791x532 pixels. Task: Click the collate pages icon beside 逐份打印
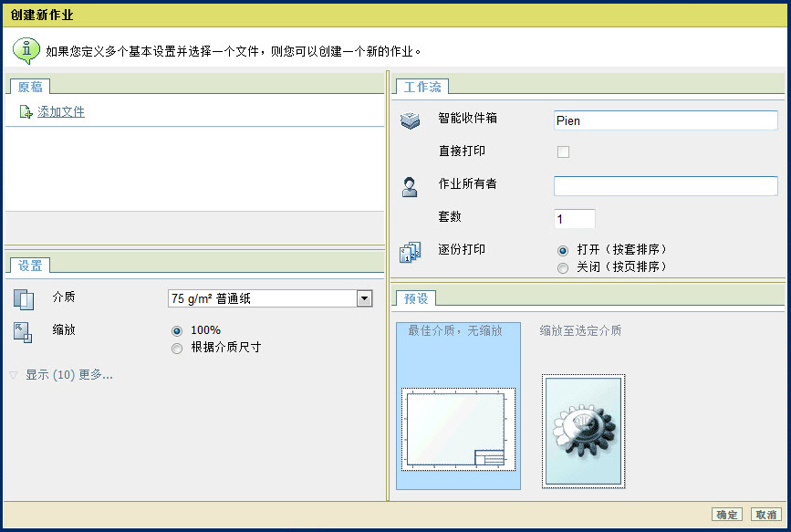tap(411, 252)
